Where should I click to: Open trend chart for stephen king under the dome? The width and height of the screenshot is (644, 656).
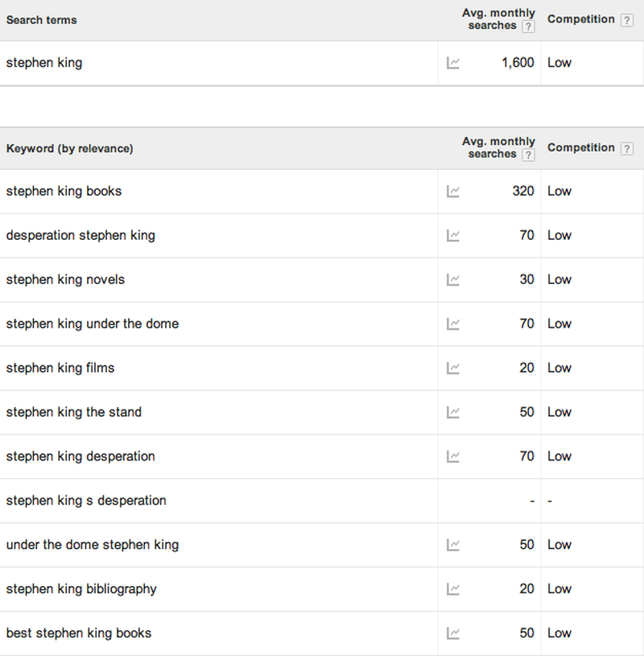pyautogui.click(x=452, y=324)
